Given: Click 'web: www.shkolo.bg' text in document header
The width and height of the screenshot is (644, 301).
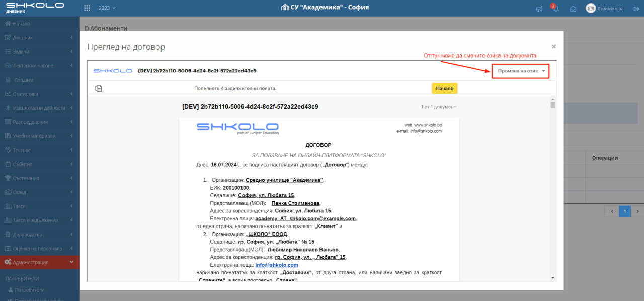Looking at the screenshot, I should click(423, 125).
